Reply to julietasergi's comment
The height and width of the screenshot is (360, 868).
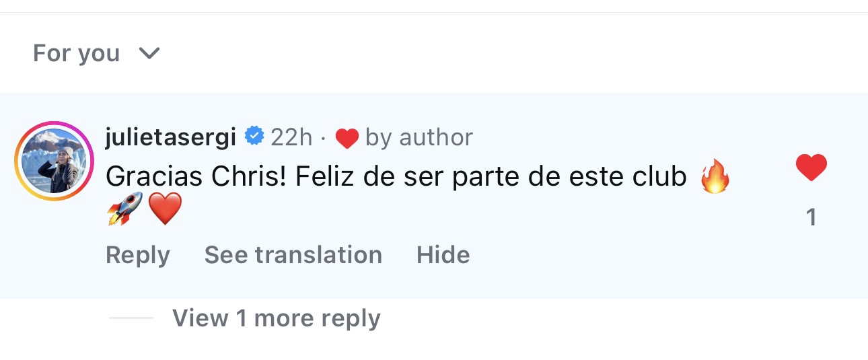point(138,255)
